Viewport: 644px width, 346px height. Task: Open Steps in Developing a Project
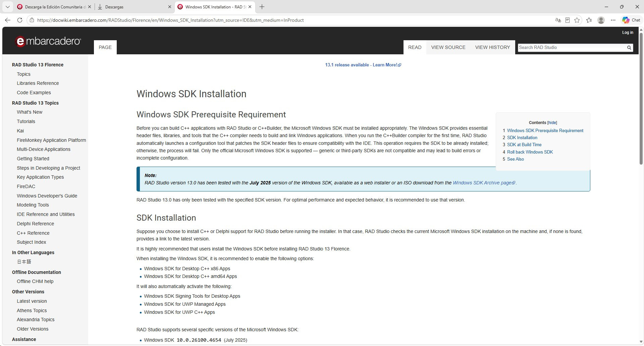pos(49,168)
